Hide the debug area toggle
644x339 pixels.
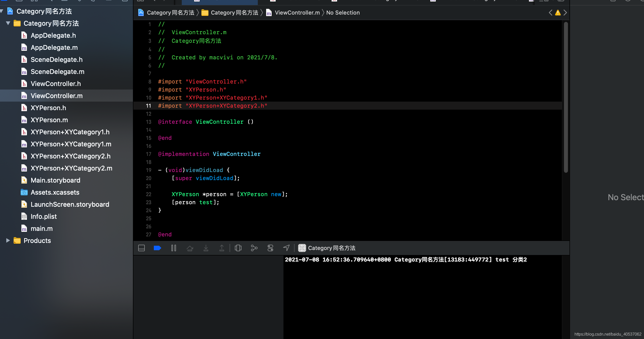(141, 248)
